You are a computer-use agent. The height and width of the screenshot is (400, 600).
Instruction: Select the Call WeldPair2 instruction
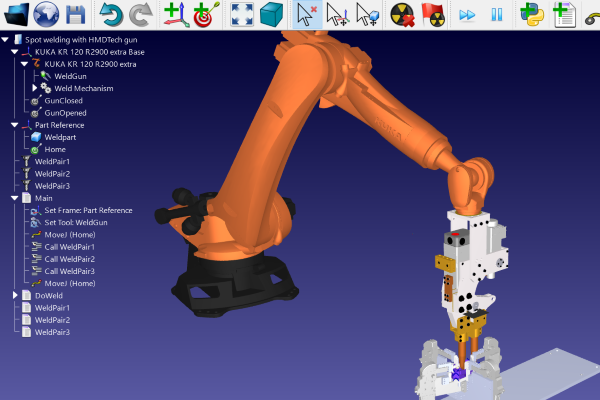(x=69, y=259)
